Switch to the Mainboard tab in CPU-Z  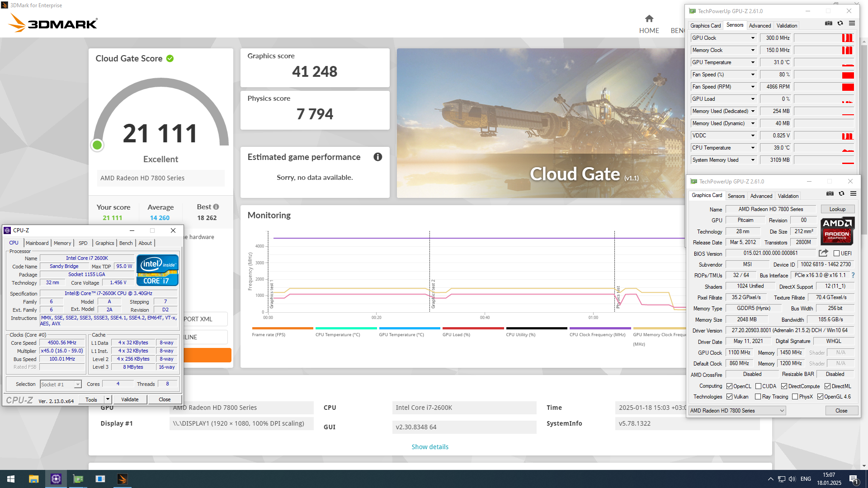point(37,243)
